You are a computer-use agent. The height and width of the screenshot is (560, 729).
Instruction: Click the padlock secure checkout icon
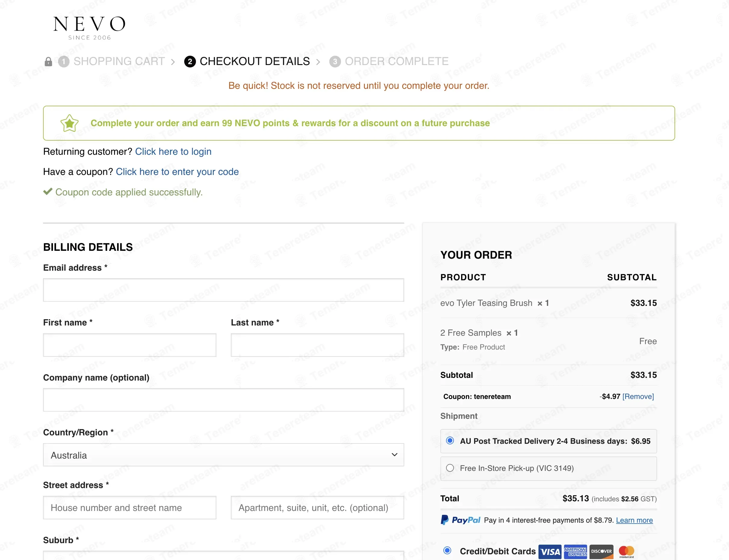48,62
